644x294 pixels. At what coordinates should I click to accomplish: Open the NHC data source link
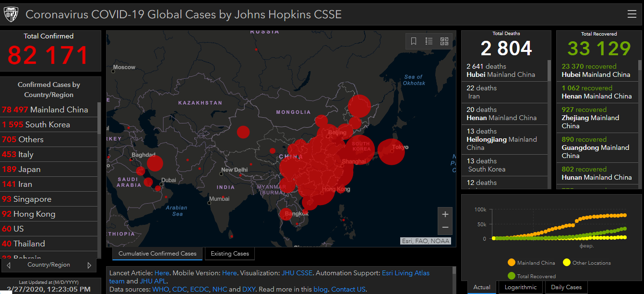coord(220,289)
